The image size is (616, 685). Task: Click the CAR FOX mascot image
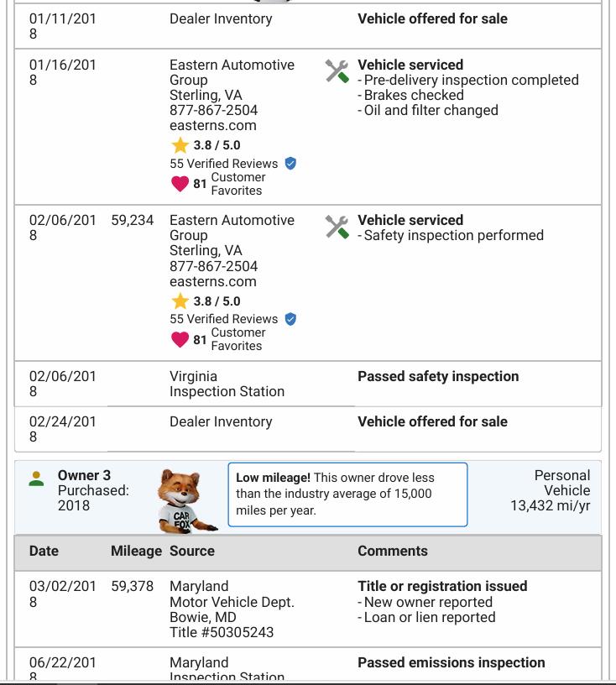(187, 501)
